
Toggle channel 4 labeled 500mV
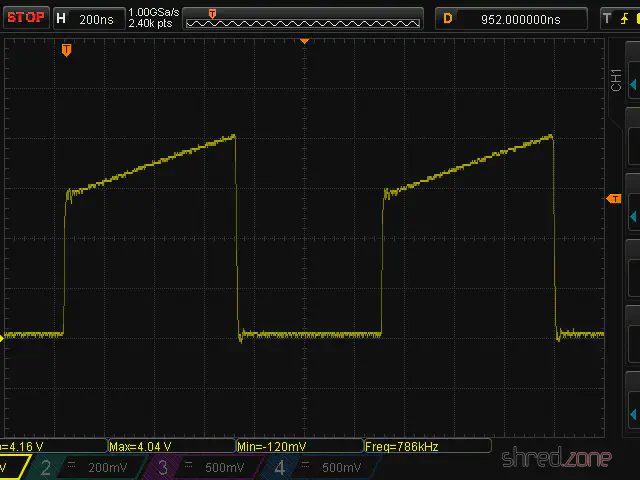[x=320, y=467]
